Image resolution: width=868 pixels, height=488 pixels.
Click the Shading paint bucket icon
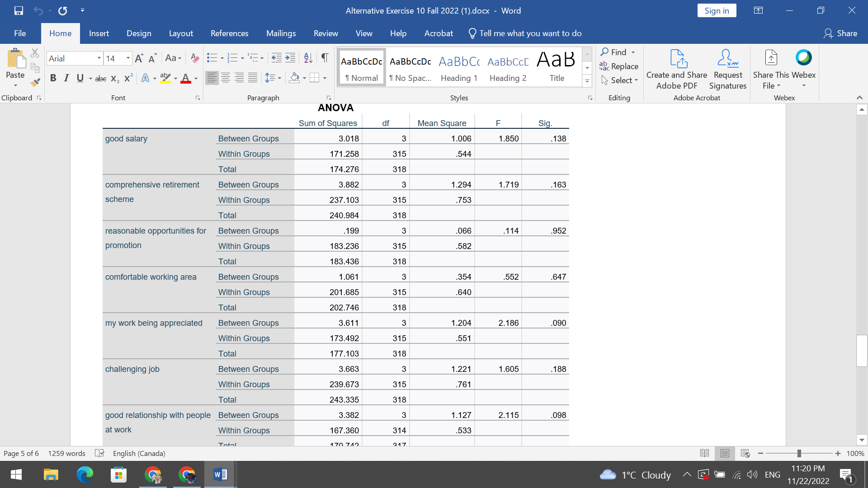[294, 78]
